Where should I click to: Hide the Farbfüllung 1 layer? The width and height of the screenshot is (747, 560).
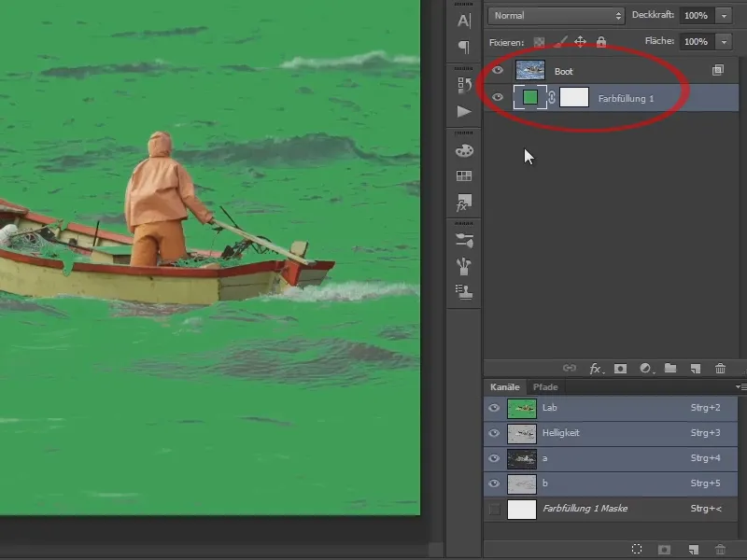(x=498, y=97)
